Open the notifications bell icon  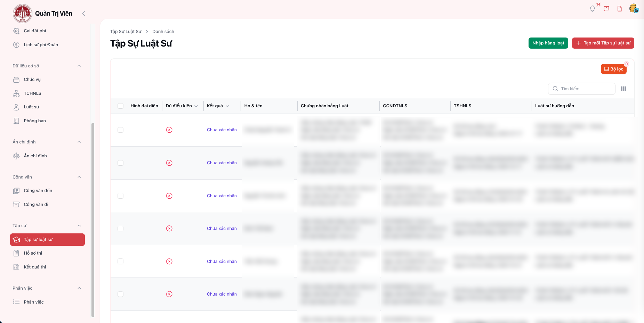click(592, 9)
